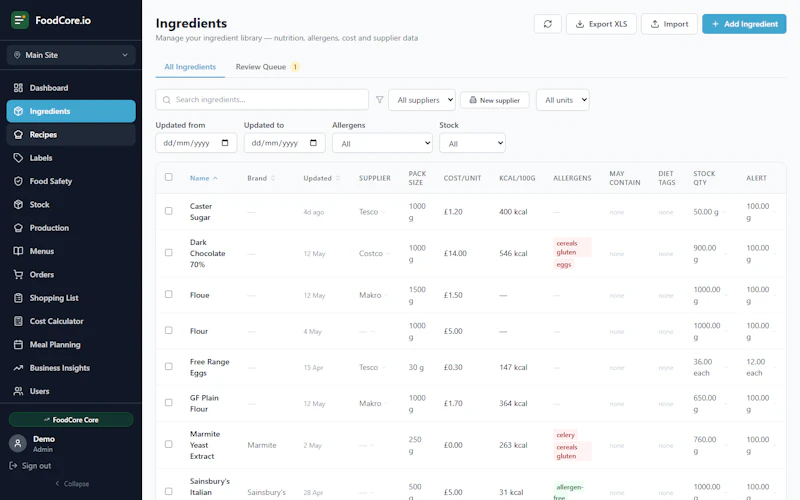This screenshot has height=500, width=800.
Task: Tick the Free Range Eggs row checkbox
Action: pyautogui.click(x=168, y=367)
